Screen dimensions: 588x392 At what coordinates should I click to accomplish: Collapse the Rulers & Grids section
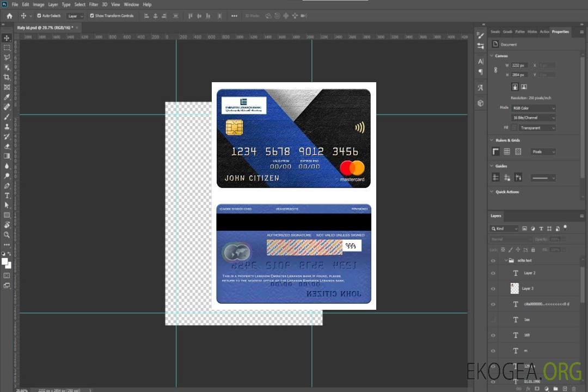coord(492,140)
